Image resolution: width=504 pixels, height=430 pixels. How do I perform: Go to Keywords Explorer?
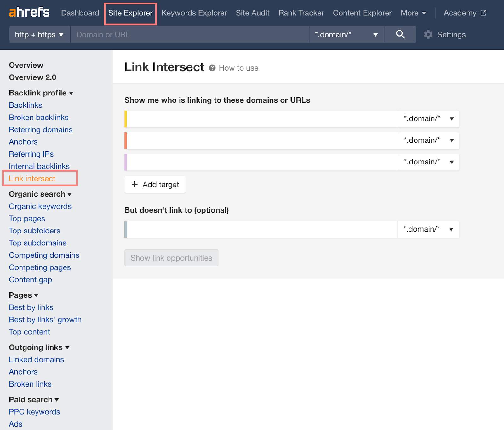click(x=194, y=13)
